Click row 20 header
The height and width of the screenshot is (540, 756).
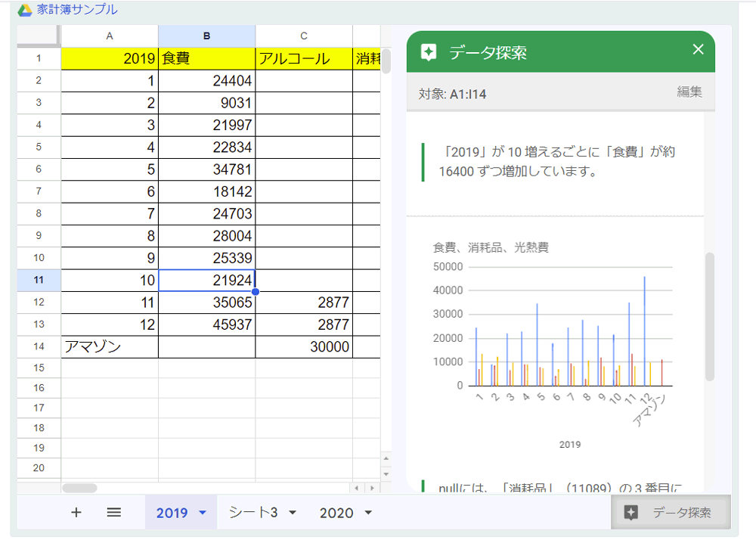[x=39, y=467]
